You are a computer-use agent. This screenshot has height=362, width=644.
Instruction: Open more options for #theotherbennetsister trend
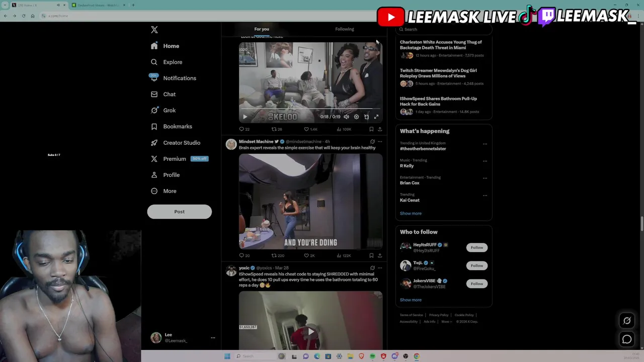(x=485, y=144)
